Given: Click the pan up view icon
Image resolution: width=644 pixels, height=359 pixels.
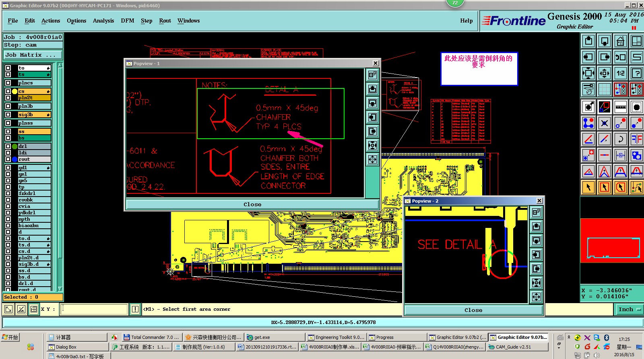Looking at the screenshot, I should click(588, 41).
